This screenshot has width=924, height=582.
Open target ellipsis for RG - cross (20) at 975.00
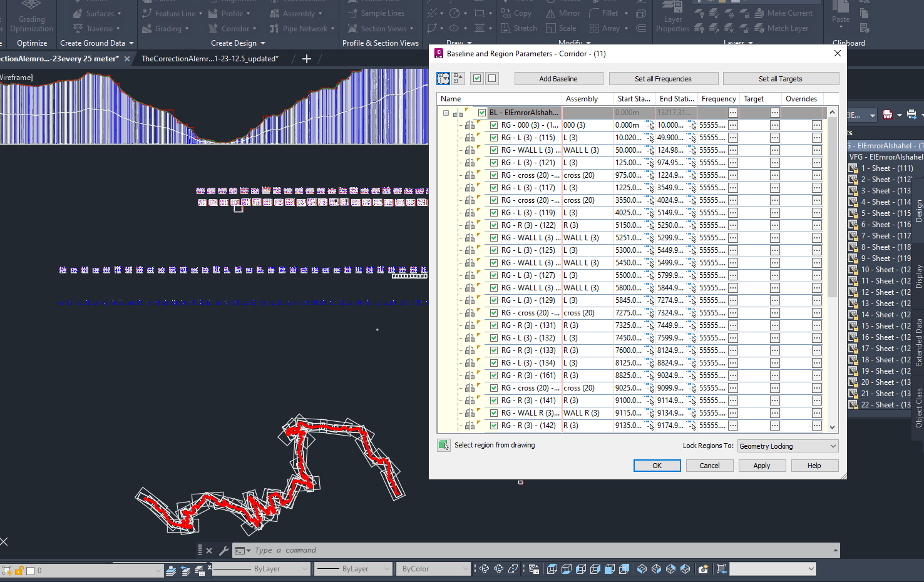point(775,175)
